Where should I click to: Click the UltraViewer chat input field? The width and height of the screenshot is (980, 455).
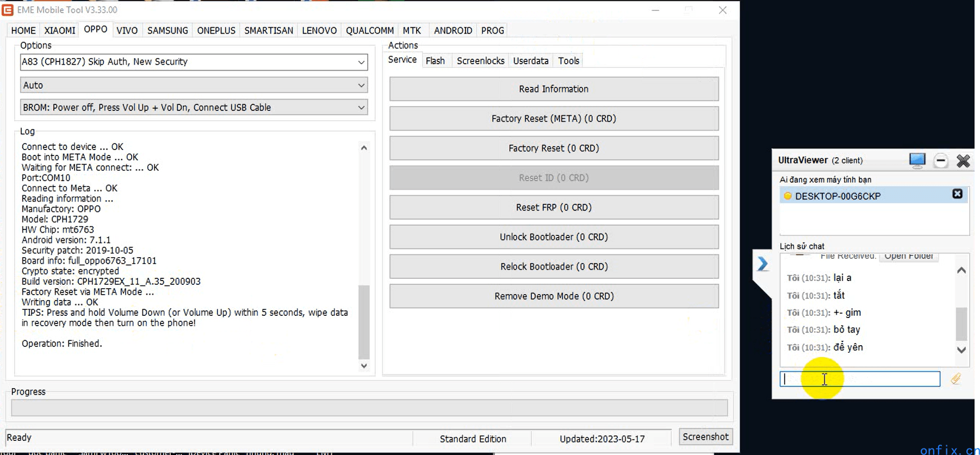860,379
